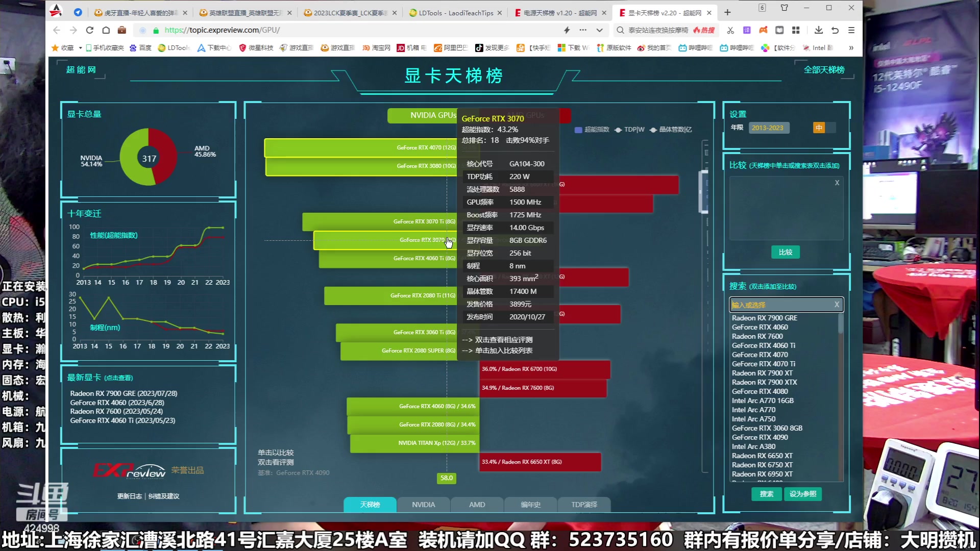
Task: Select the 编年史 bottom tab
Action: tap(530, 505)
